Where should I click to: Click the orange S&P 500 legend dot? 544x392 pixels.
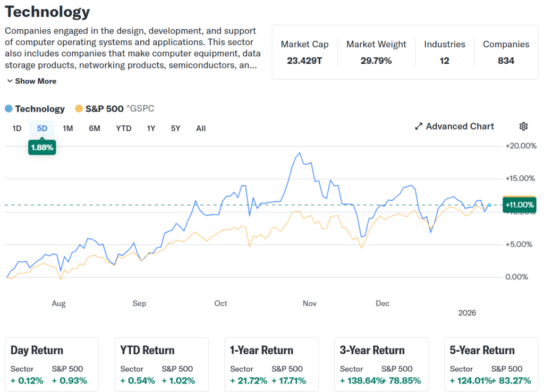[x=79, y=109]
